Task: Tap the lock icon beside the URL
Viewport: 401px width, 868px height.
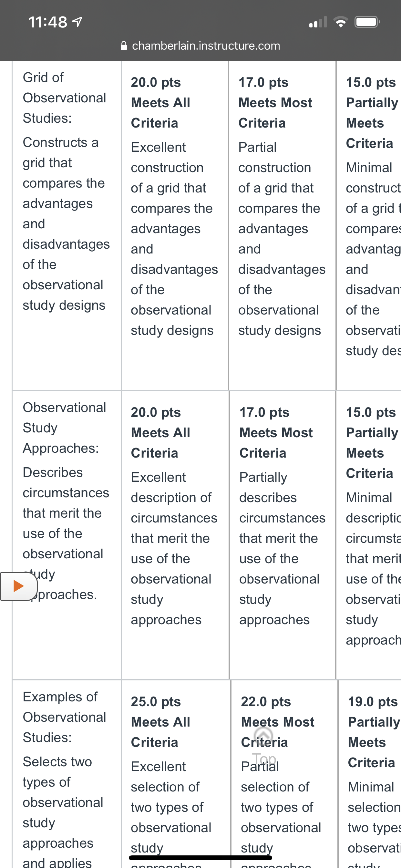Action: [x=124, y=46]
